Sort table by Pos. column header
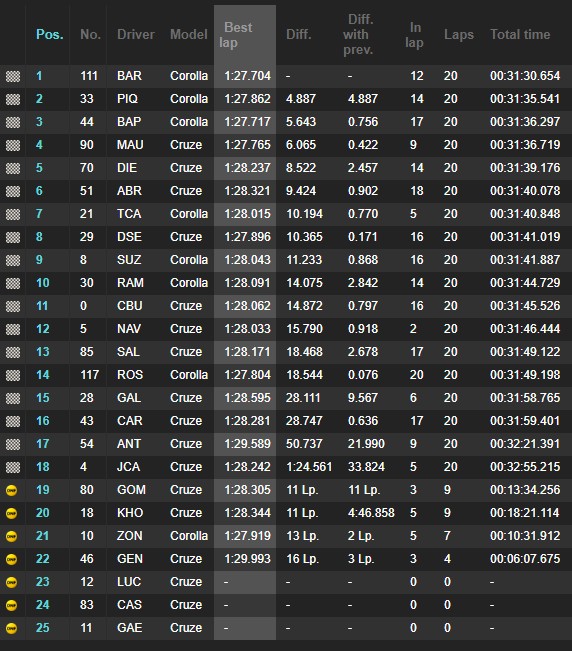 click(50, 34)
